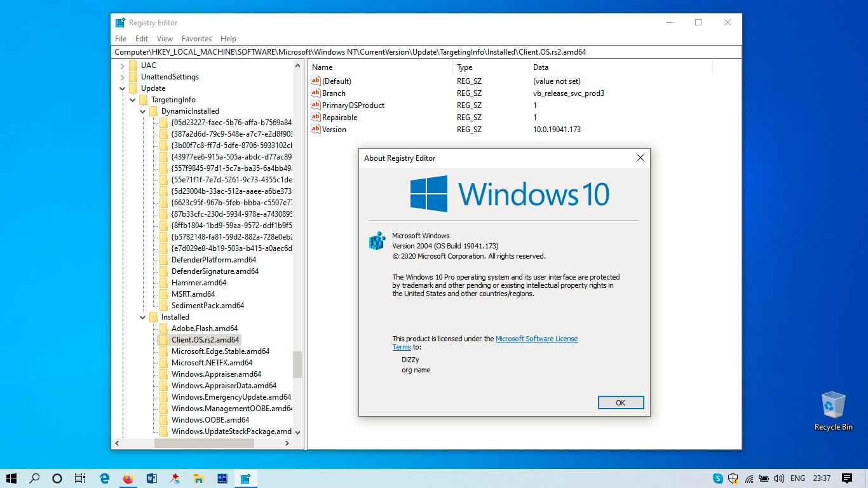Open the Favorites menu

pos(196,39)
